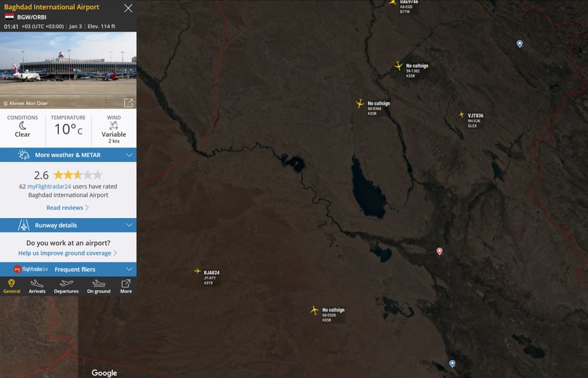Open Read reviews link

pyautogui.click(x=68, y=208)
